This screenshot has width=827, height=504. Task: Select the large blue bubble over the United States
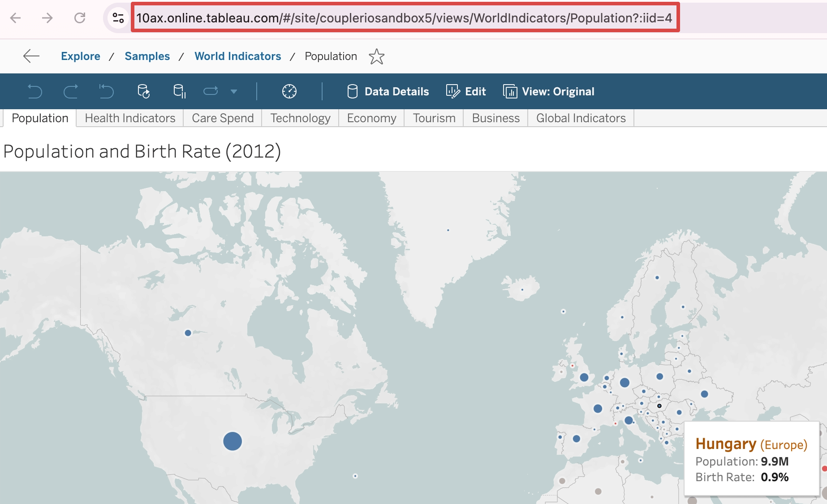click(x=232, y=441)
